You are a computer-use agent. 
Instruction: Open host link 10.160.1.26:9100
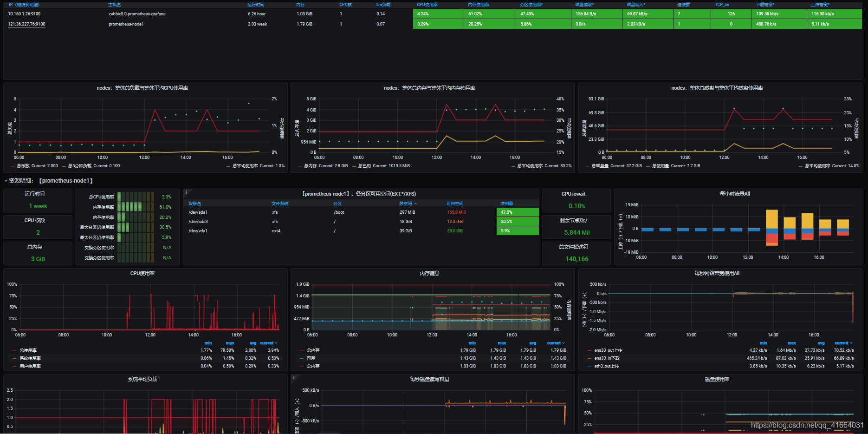click(24, 14)
